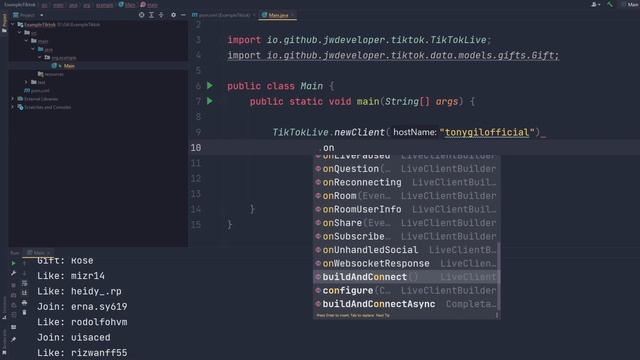
Task: Open the Main run configuration dropdown
Action: coord(629,4)
